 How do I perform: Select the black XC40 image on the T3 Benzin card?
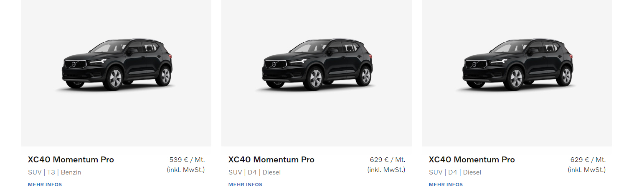pyautogui.click(x=117, y=64)
